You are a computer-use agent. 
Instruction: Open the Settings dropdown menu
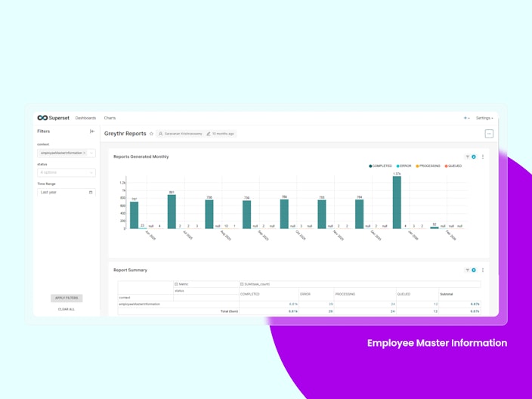coord(484,118)
